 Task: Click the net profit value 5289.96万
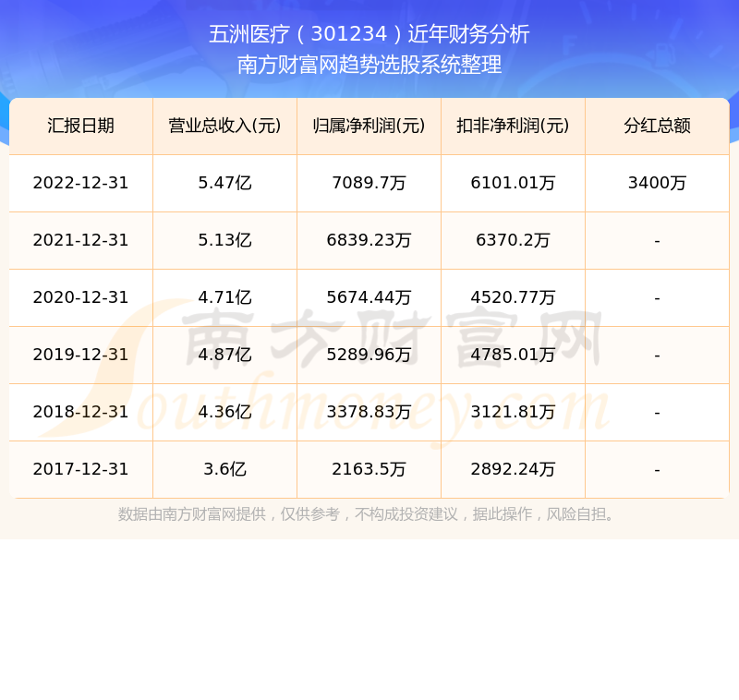(369, 355)
